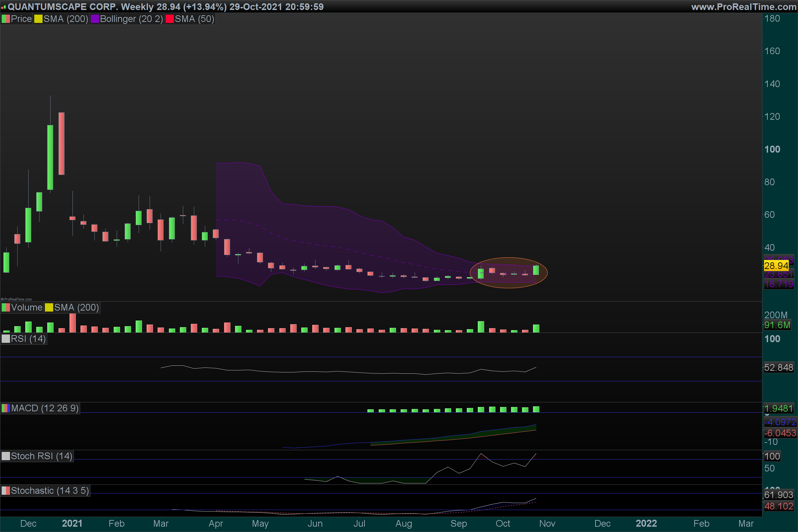This screenshot has width=798, height=532.
Task: Click the 91.6M volume value label
Action: point(777,325)
